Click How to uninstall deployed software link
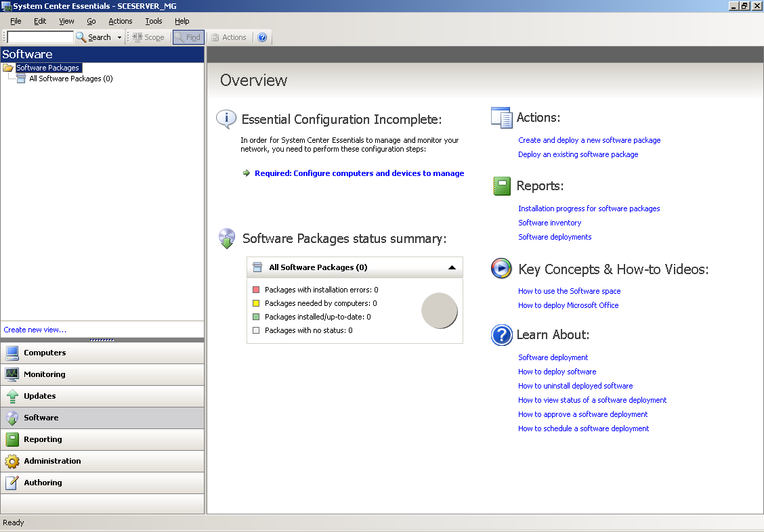The width and height of the screenshot is (764, 532). coord(576,386)
